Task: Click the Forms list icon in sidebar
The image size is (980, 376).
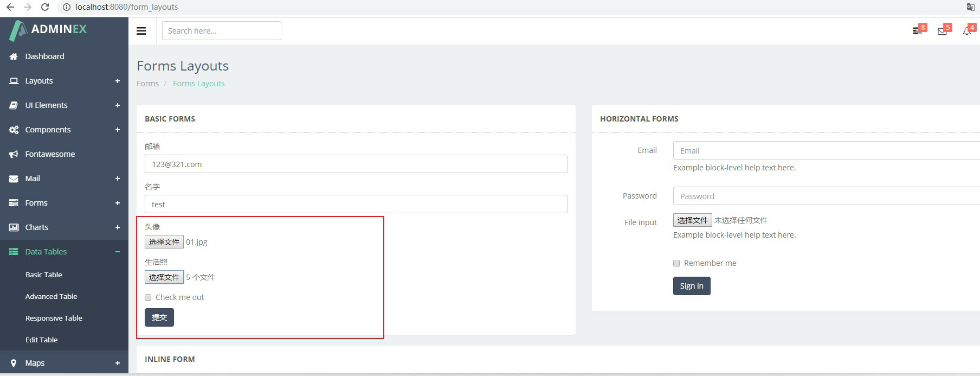Action: (14, 203)
